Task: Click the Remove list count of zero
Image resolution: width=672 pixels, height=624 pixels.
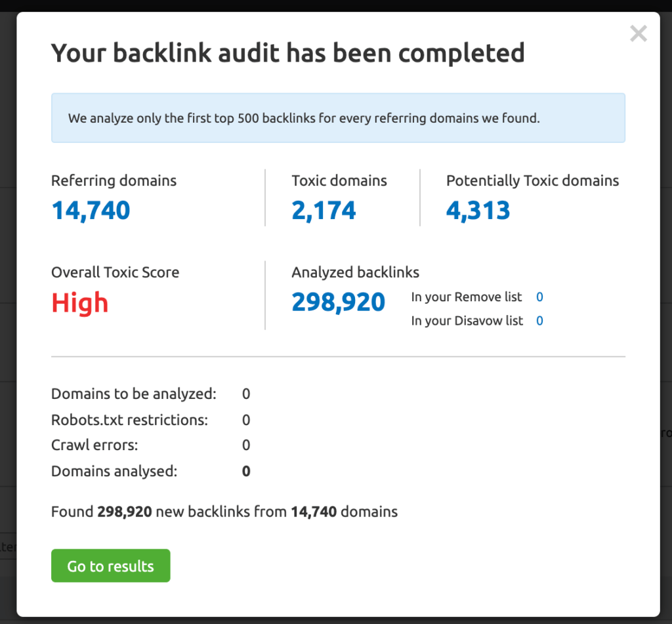Action: click(539, 297)
